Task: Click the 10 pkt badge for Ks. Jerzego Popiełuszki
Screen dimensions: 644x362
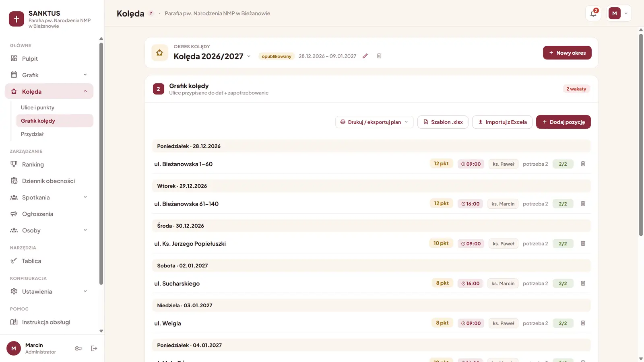Action: tap(441, 243)
